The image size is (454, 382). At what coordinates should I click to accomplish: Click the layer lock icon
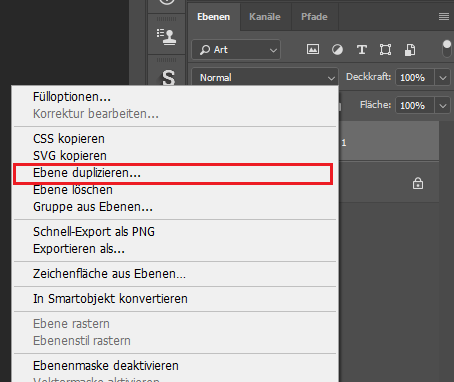(418, 183)
